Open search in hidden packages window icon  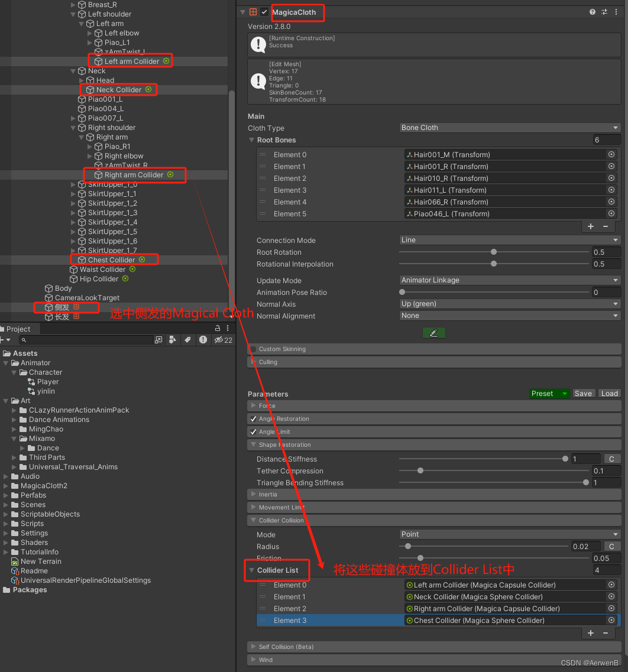coord(158,340)
